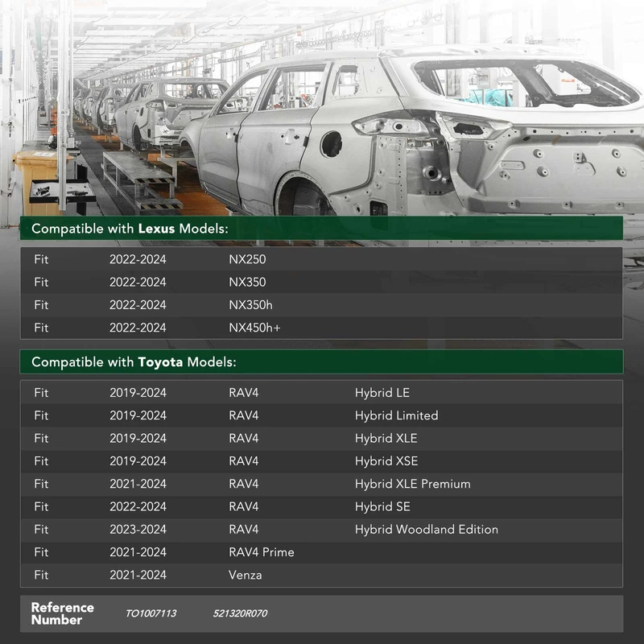This screenshot has height=644, width=644.
Task: Click the 'Hybrid Woodland Edition' trim text
Action: [x=427, y=530]
